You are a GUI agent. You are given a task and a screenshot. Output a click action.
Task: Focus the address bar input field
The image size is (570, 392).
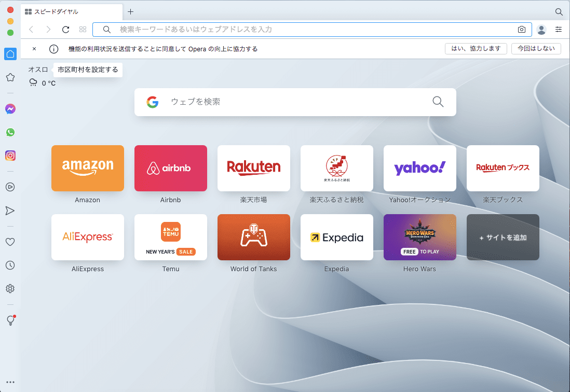coord(313,30)
